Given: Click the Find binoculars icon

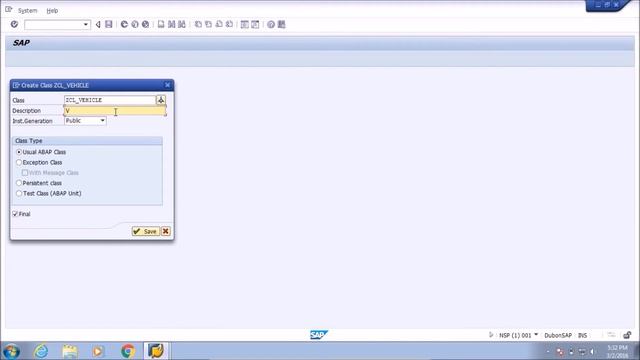Looking at the screenshot, I should [171, 24].
